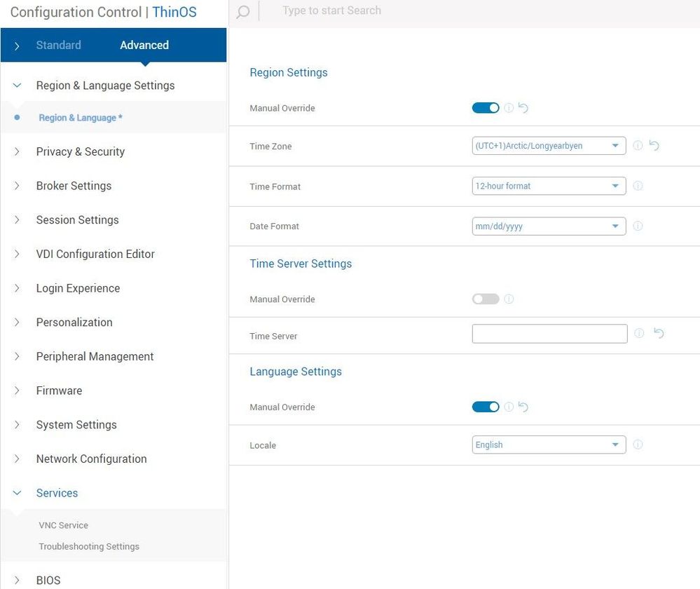Image resolution: width=700 pixels, height=589 pixels.
Task: Select Privacy & Security label
Action: [81, 151]
